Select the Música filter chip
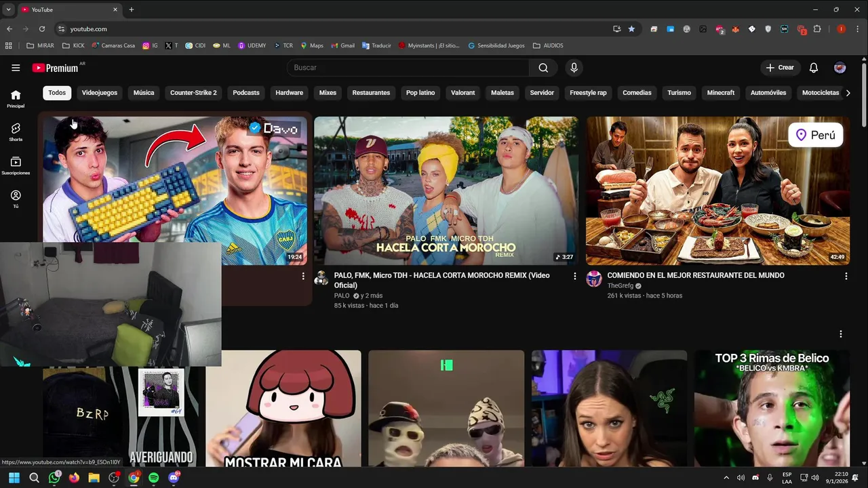 click(144, 93)
